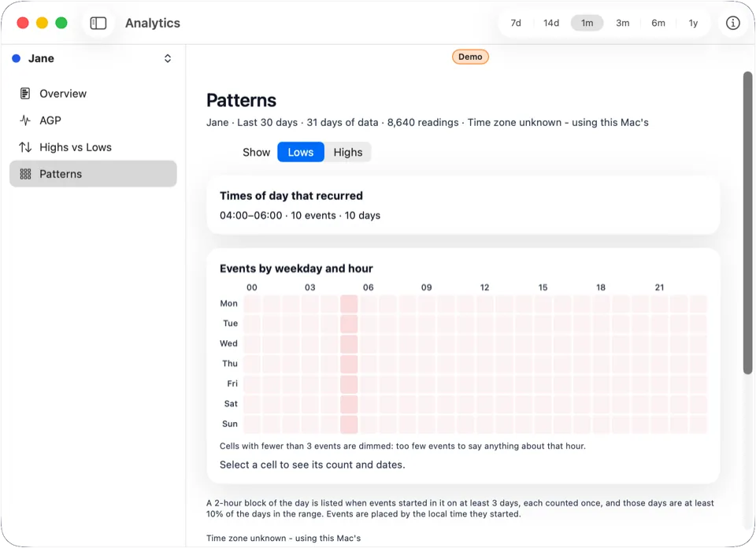Click the 'Show' label beside Lows
The height and width of the screenshot is (548, 756).
click(x=256, y=152)
